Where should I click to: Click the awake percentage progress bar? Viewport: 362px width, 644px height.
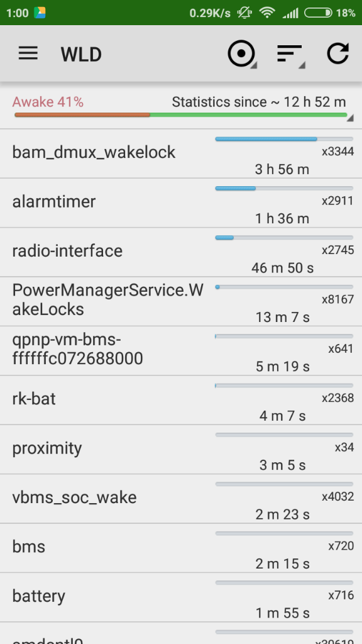coord(181,115)
